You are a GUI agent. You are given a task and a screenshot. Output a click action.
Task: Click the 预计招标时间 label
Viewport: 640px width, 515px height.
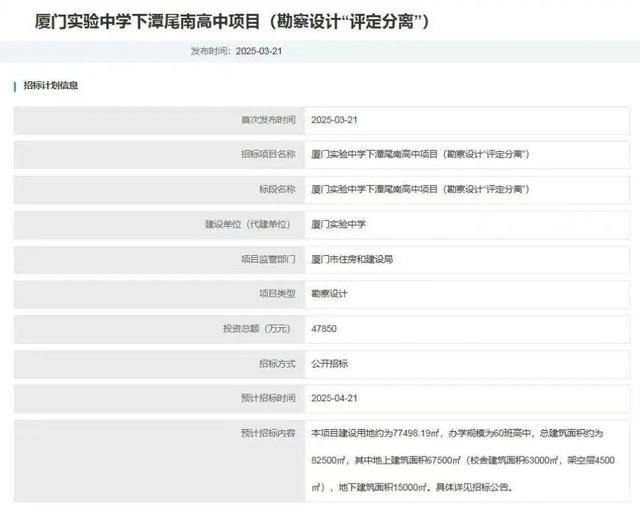(268, 398)
